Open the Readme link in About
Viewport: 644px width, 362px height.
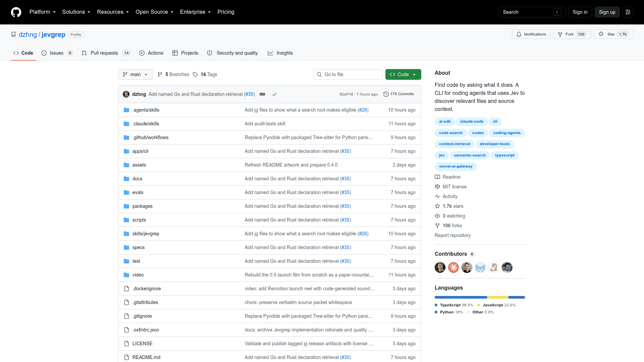tap(448, 177)
